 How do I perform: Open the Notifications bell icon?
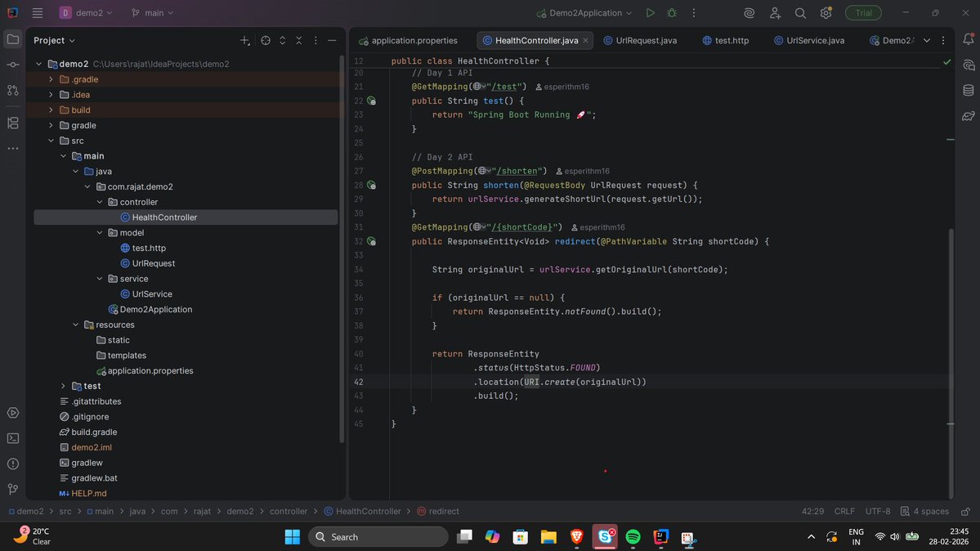click(x=968, y=39)
